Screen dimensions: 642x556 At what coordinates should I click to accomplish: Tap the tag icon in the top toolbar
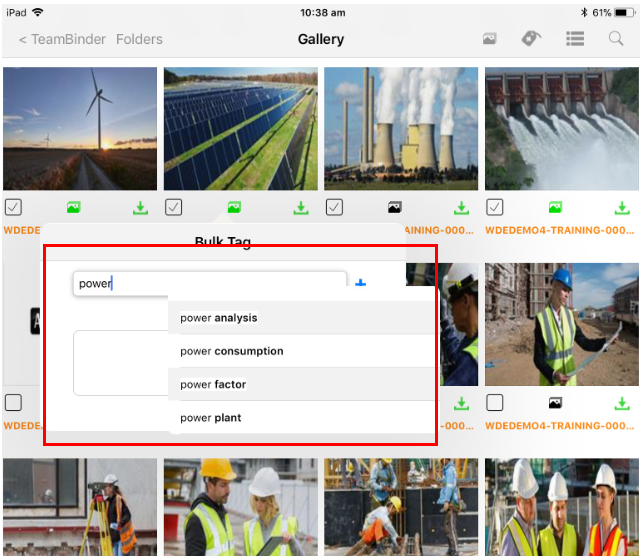[x=531, y=39]
